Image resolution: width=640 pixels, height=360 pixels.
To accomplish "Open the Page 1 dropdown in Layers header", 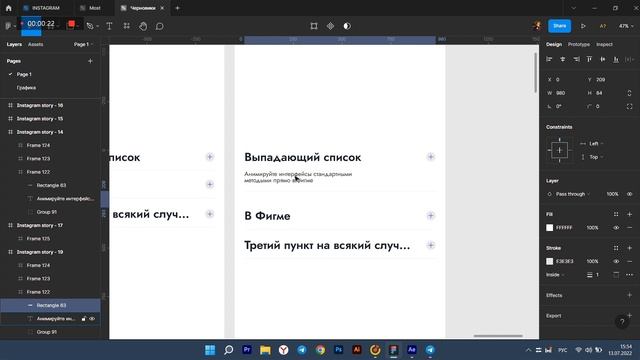I will 83,44.
